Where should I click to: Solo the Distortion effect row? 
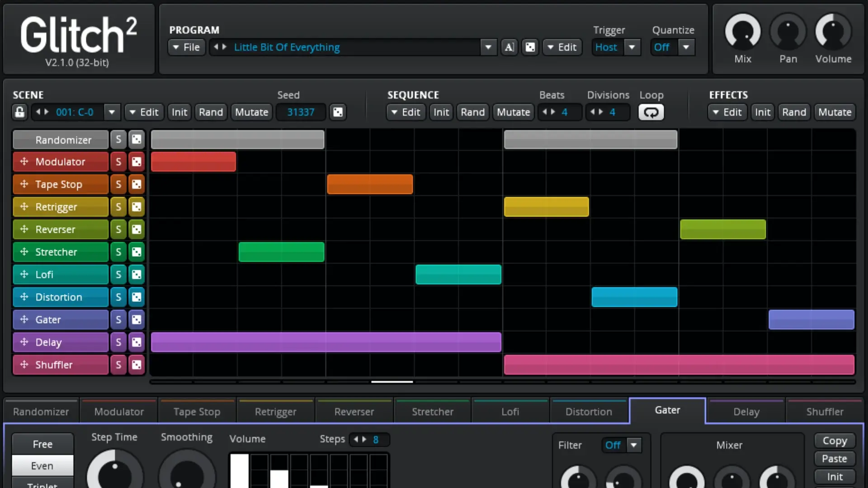[x=118, y=297]
